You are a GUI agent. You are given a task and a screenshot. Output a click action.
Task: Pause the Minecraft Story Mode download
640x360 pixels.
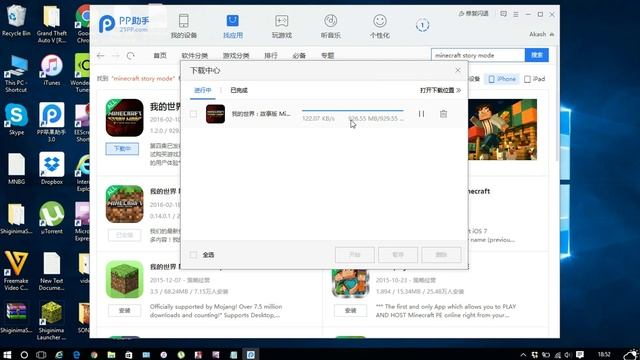pyautogui.click(x=421, y=114)
